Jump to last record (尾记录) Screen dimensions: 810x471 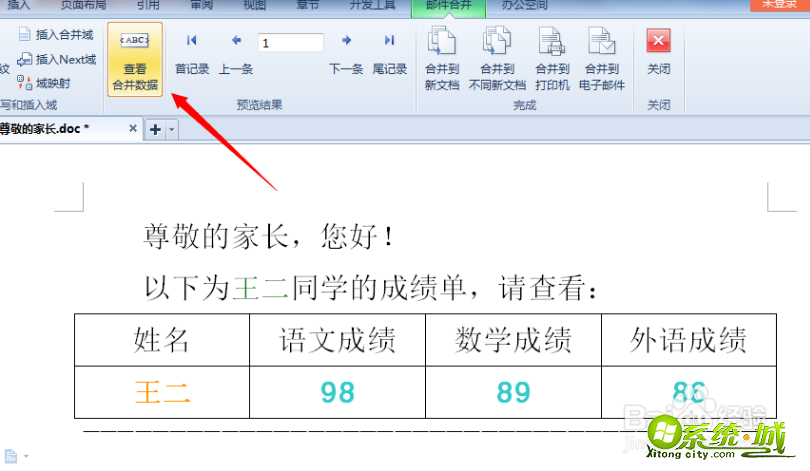(x=390, y=54)
